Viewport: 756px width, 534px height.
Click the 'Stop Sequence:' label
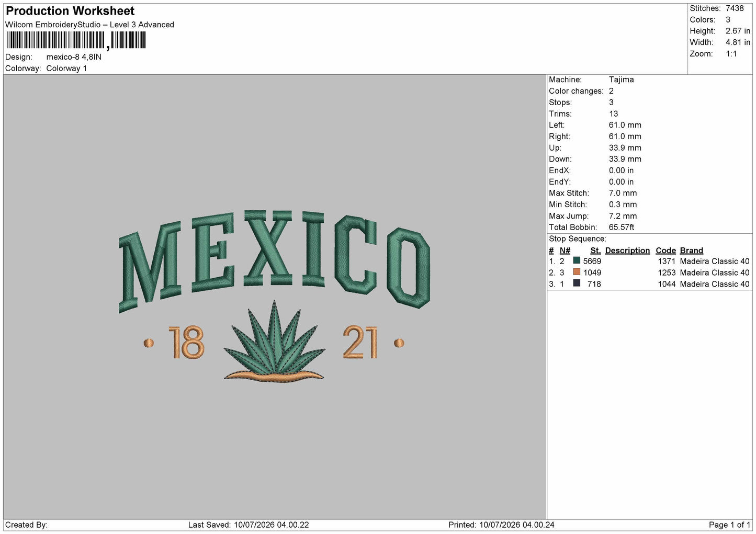click(x=577, y=239)
